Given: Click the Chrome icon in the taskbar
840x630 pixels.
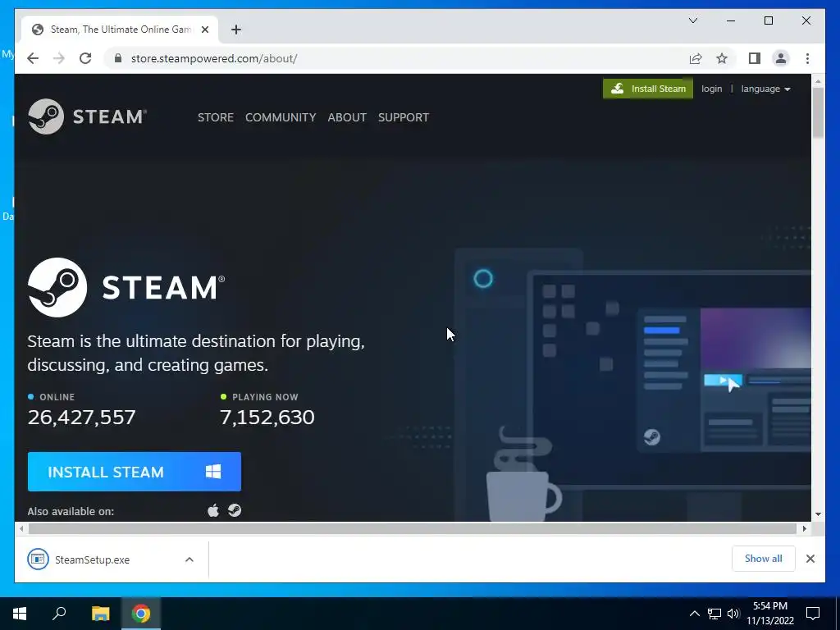Looking at the screenshot, I should (x=141, y=614).
